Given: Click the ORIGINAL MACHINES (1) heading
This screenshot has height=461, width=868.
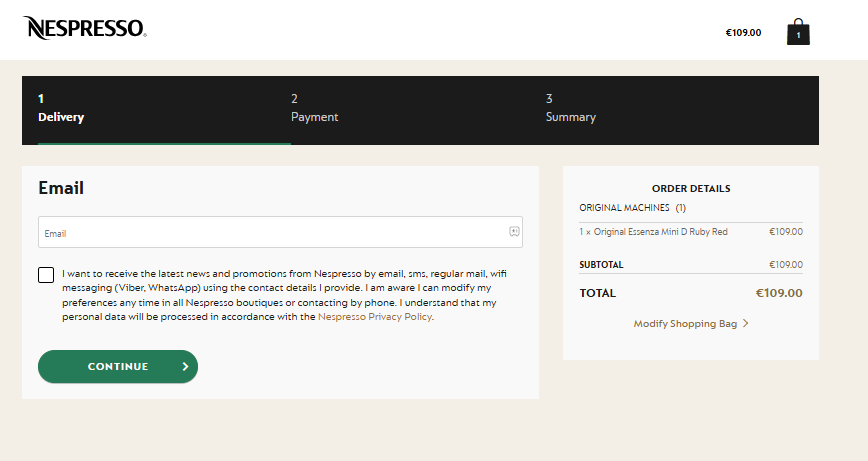Looking at the screenshot, I should pyautogui.click(x=633, y=208).
